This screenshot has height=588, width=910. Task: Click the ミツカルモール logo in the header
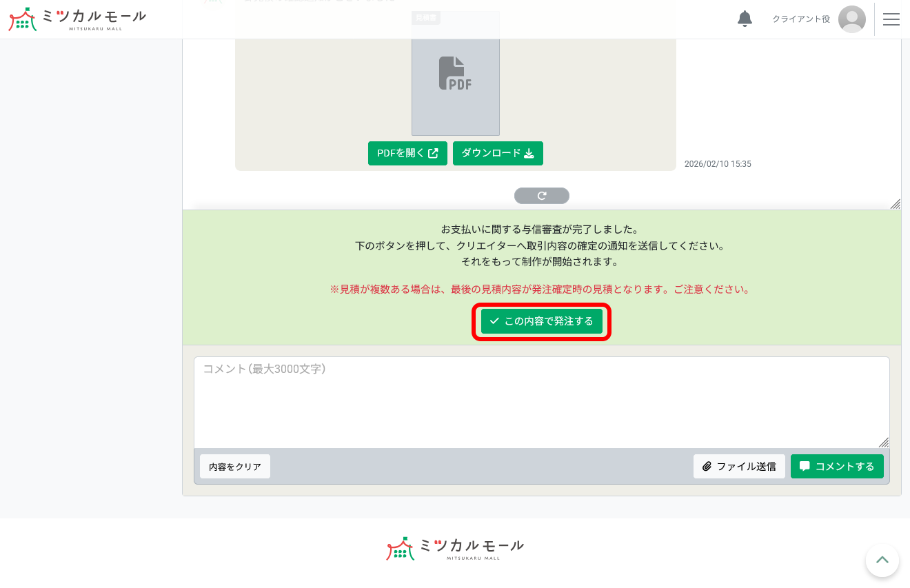(76, 19)
